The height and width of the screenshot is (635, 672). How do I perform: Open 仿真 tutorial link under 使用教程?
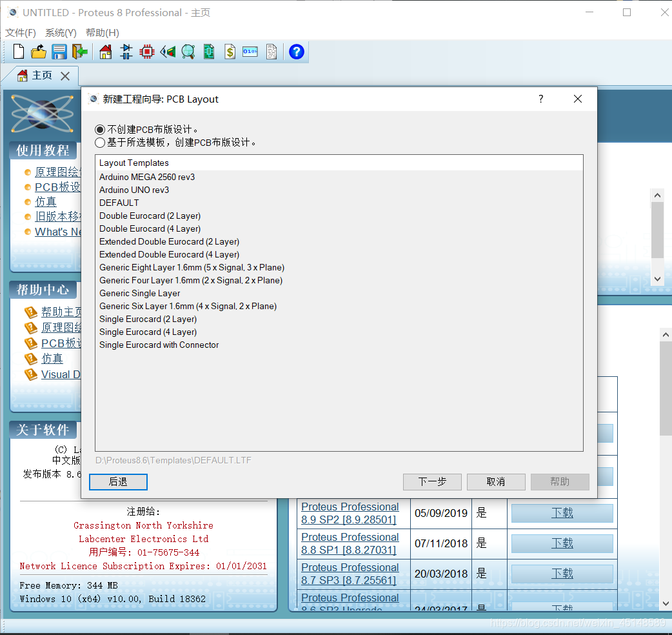46,201
